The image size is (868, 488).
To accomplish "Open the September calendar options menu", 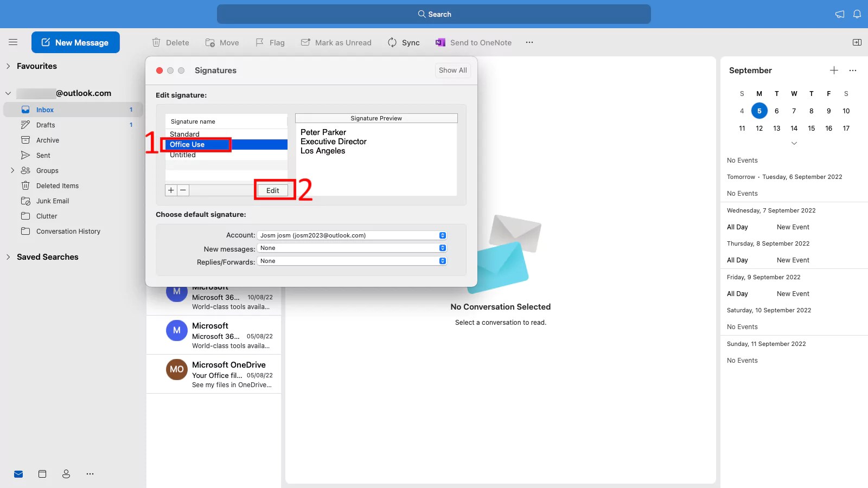I will (852, 70).
